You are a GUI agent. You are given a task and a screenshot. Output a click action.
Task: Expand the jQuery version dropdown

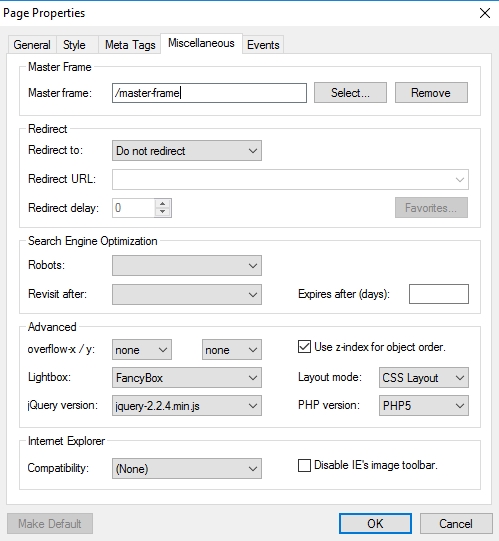click(x=187, y=405)
